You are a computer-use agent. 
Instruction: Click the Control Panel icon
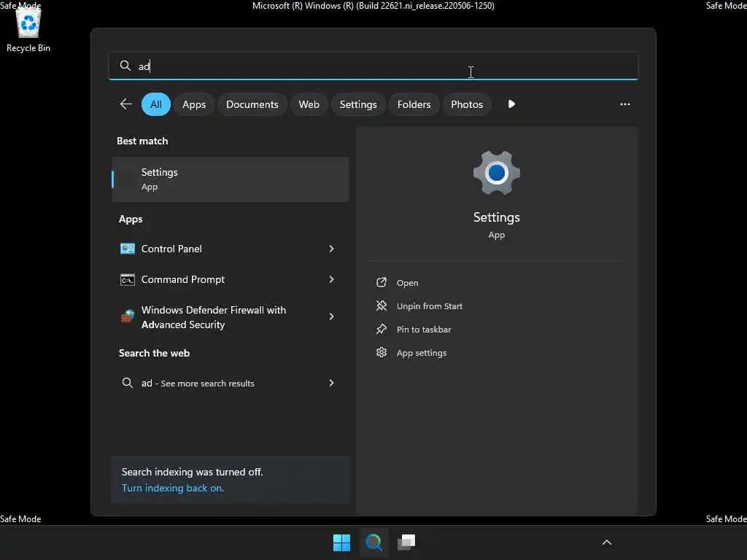127,249
